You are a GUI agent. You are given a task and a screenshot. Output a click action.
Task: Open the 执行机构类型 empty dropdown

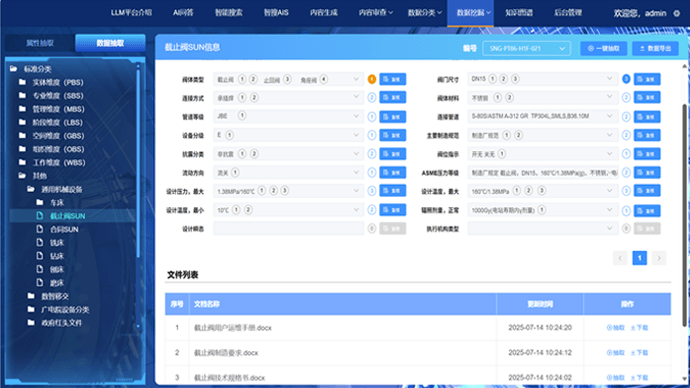(543, 228)
